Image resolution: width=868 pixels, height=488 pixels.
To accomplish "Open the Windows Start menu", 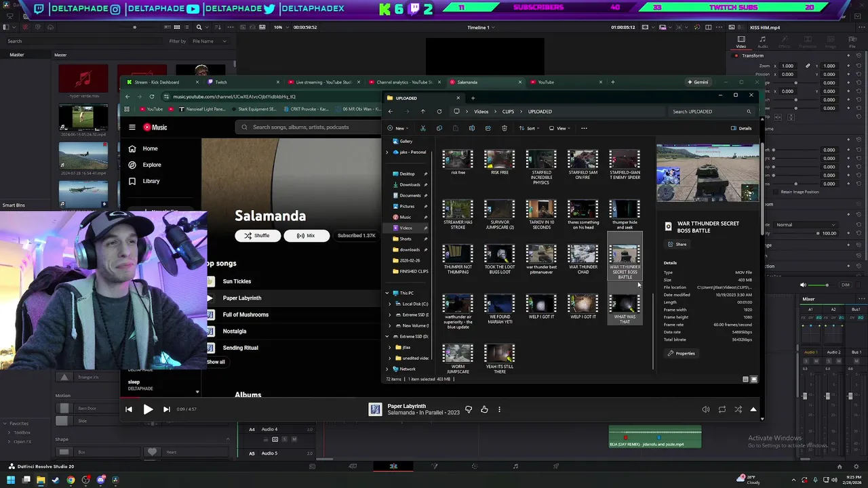I will pos(11,481).
